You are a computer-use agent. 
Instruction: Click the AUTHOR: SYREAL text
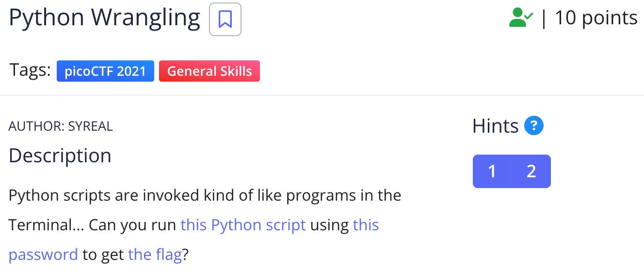[x=61, y=126]
